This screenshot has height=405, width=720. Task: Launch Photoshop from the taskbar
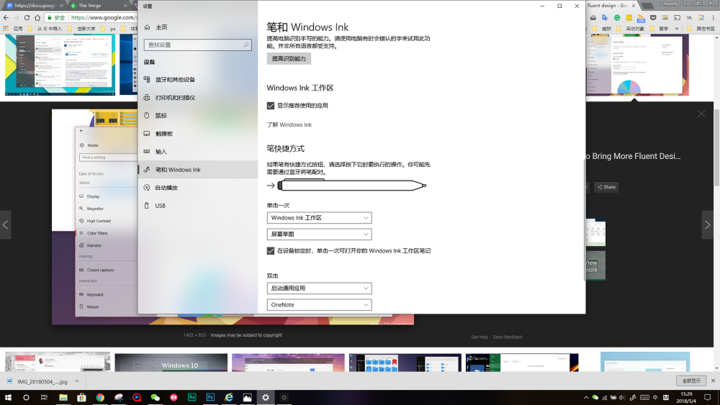[210, 397]
